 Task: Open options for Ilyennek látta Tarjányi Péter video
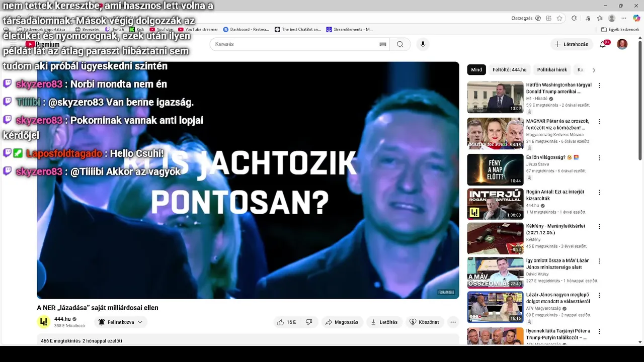599,332
